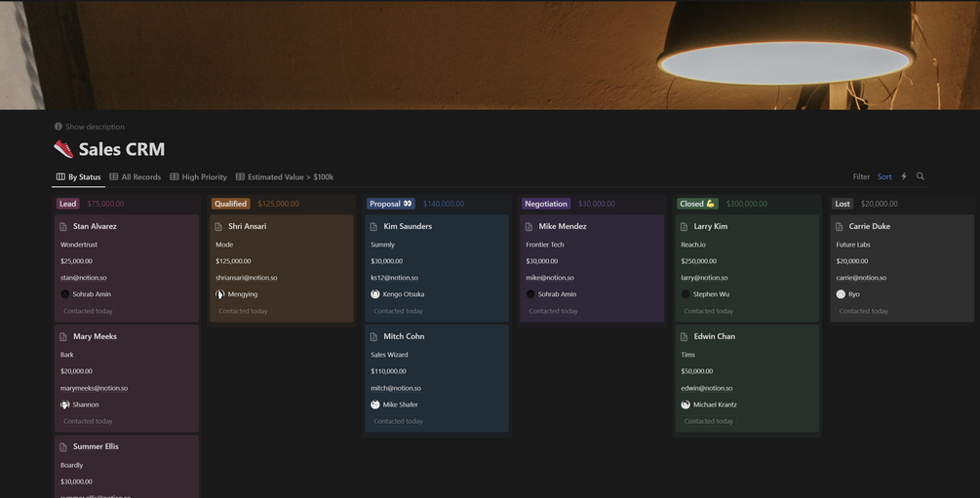Click the stan@notion.so email

pyautogui.click(x=83, y=278)
